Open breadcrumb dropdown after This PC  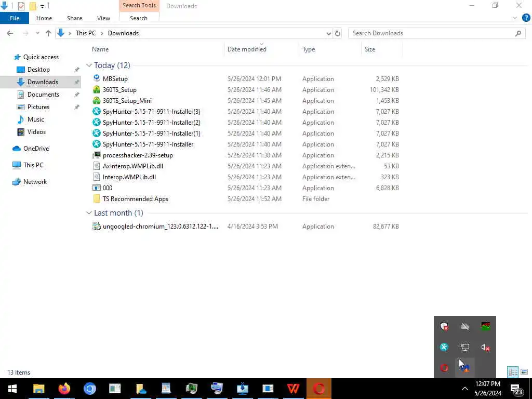click(102, 33)
